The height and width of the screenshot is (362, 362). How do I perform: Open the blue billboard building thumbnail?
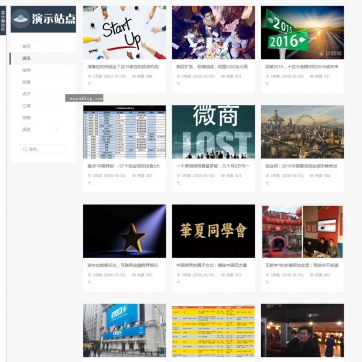click(x=124, y=330)
